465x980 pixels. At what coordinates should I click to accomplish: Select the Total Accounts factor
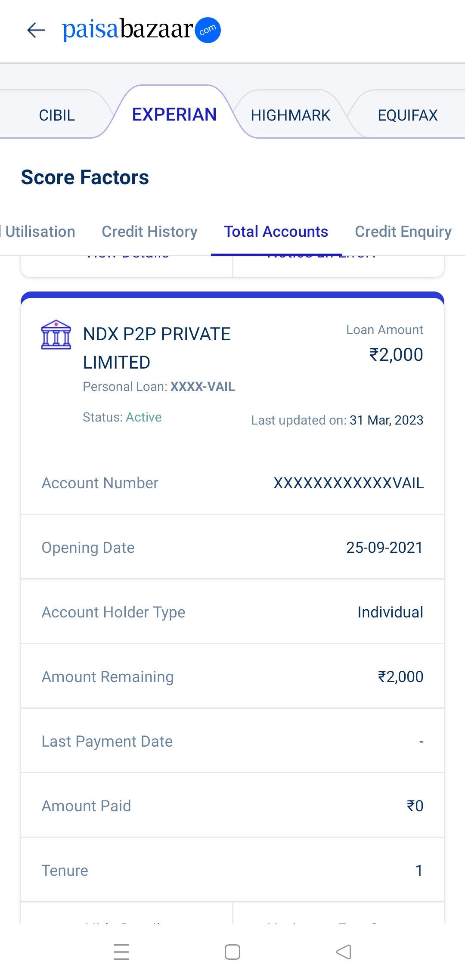coord(276,232)
